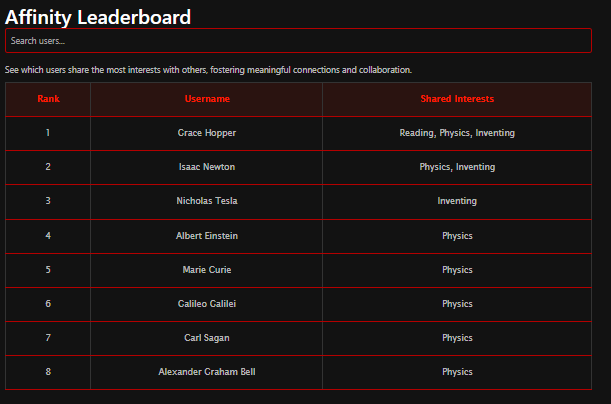Select the Username column header
The height and width of the screenshot is (404, 611).
pos(207,99)
